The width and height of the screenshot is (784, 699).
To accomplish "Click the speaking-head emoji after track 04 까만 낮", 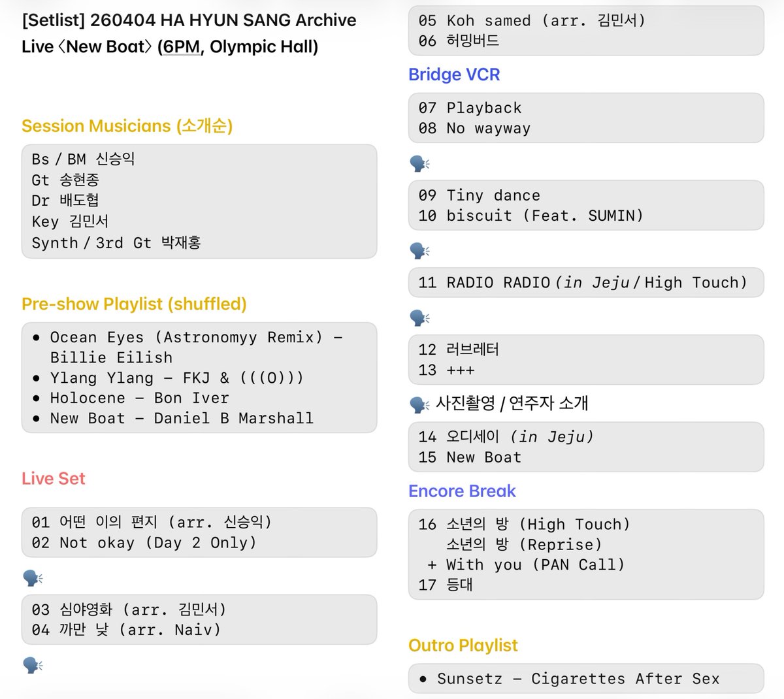I will tap(32, 665).
